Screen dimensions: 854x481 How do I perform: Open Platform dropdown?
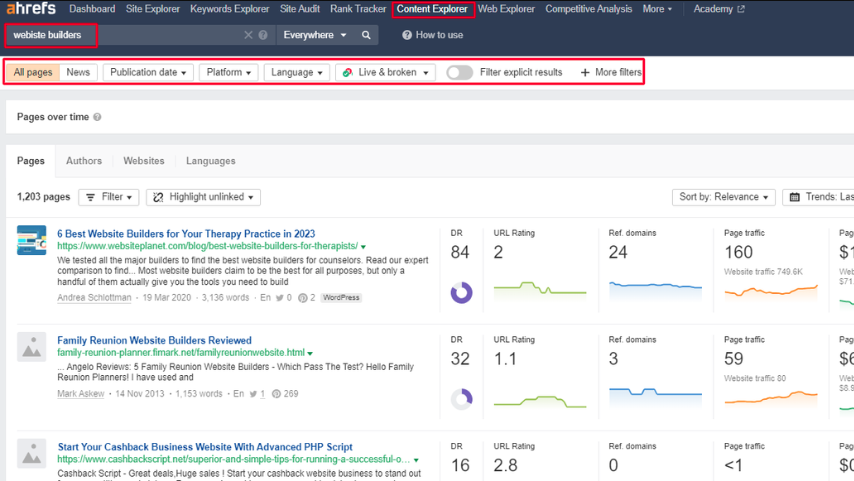click(229, 72)
